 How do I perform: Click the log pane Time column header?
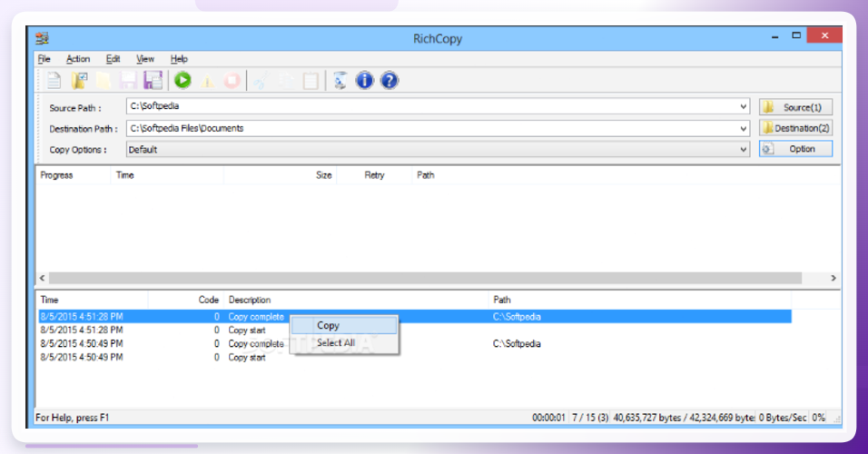tap(93, 300)
